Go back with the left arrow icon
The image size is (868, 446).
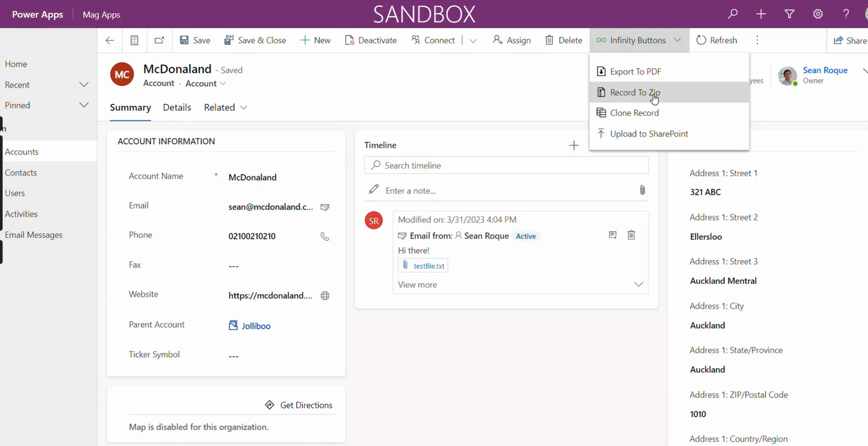tap(110, 41)
